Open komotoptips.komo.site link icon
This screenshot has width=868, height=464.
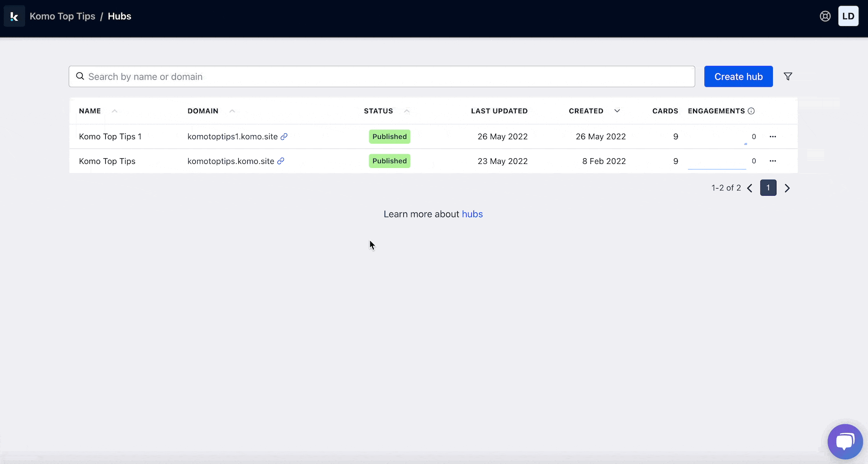pyautogui.click(x=281, y=161)
